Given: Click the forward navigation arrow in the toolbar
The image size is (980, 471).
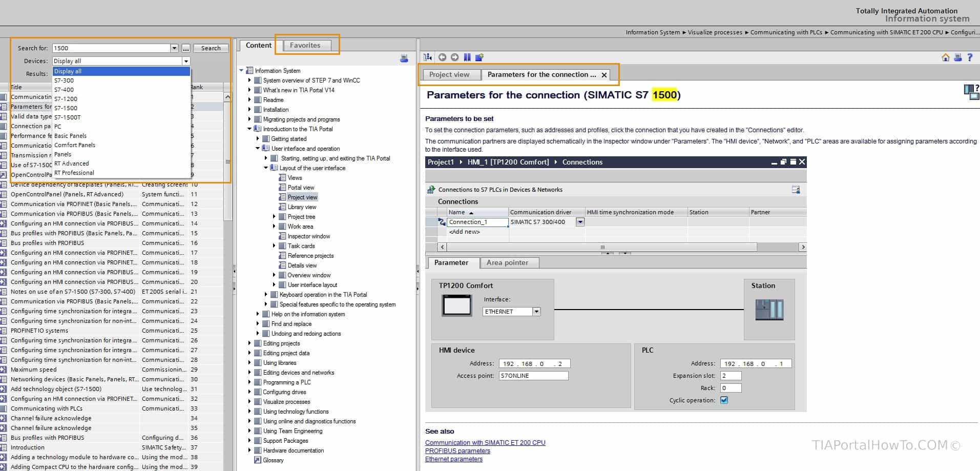Looking at the screenshot, I should tap(454, 57).
